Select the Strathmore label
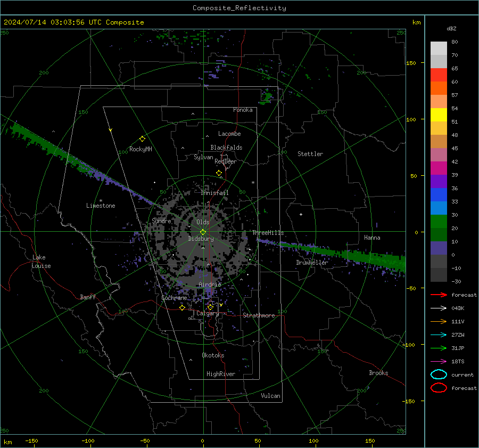Viewport: 479px width, 448px height. tap(259, 315)
